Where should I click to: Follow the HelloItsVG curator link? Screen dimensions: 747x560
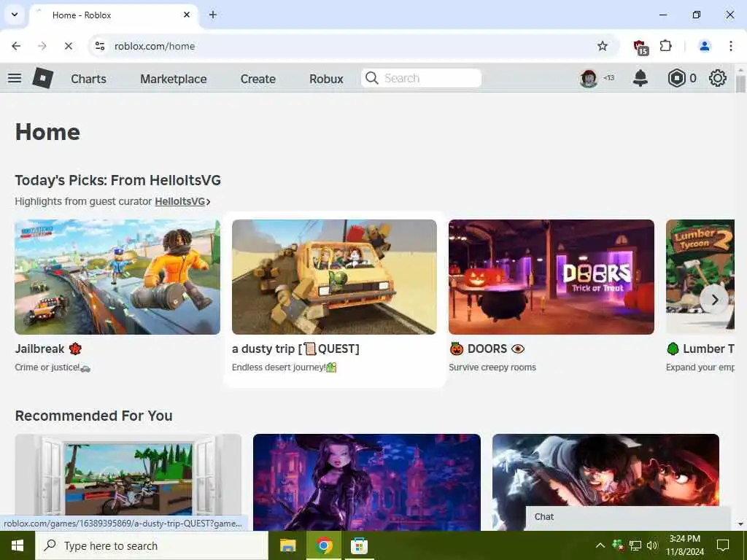pos(180,201)
